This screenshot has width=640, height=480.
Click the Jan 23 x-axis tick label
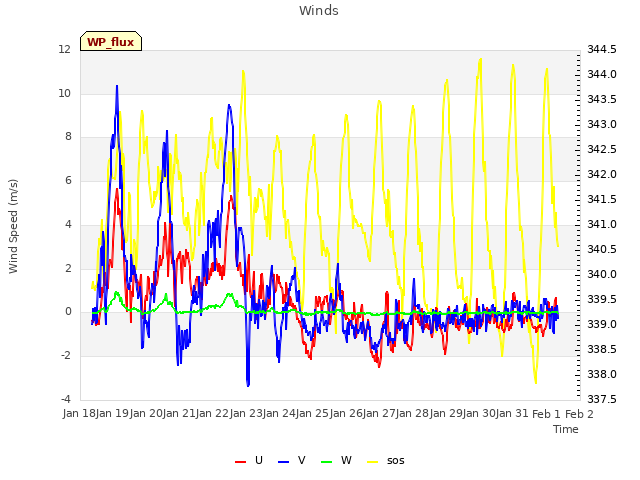tap(246, 413)
